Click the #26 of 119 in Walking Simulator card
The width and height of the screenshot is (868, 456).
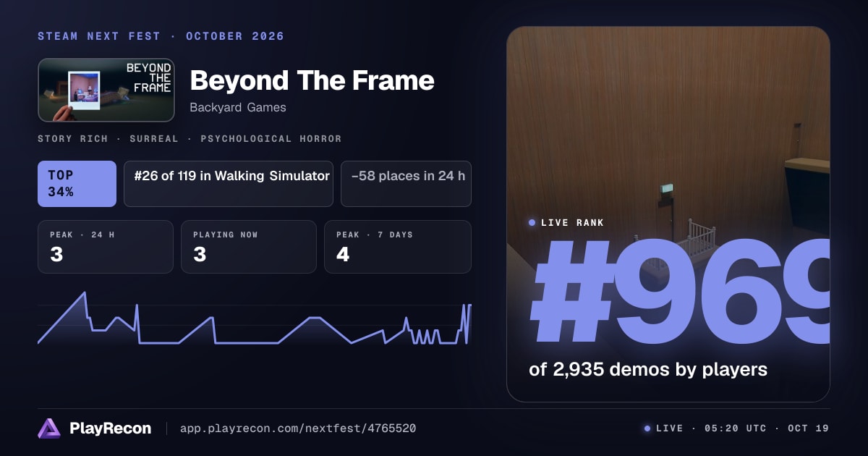click(229, 184)
